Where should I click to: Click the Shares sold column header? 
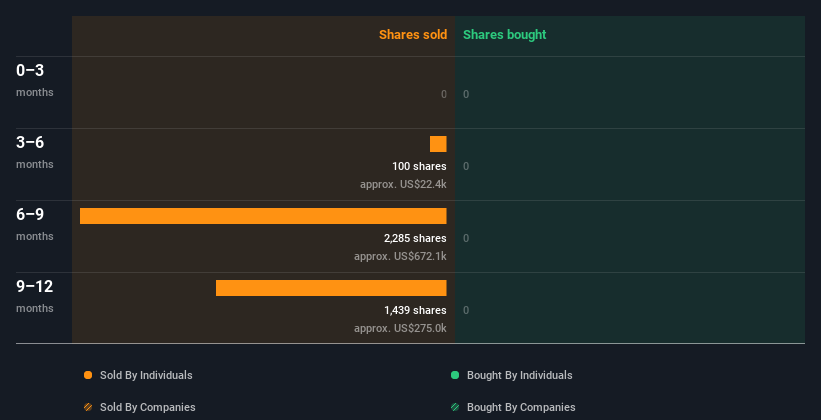point(413,35)
